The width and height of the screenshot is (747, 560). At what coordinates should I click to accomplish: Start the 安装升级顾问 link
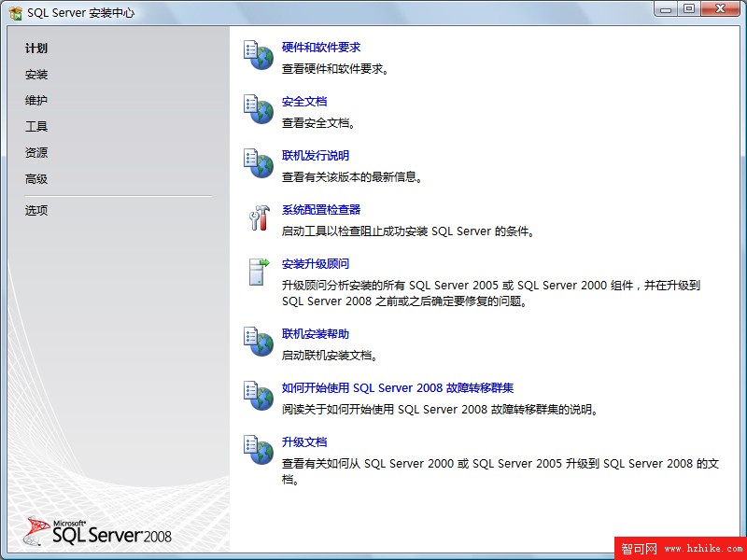[316, 264]
